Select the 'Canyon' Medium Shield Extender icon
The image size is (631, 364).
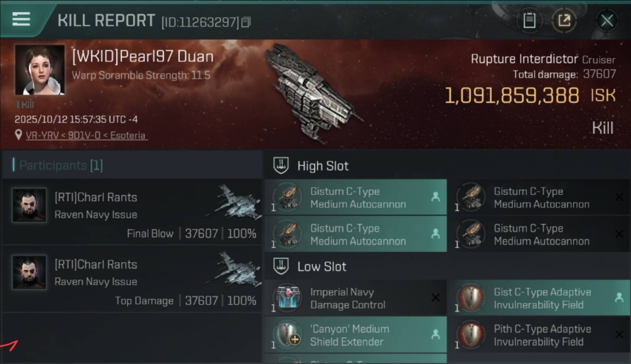point(287,335)
